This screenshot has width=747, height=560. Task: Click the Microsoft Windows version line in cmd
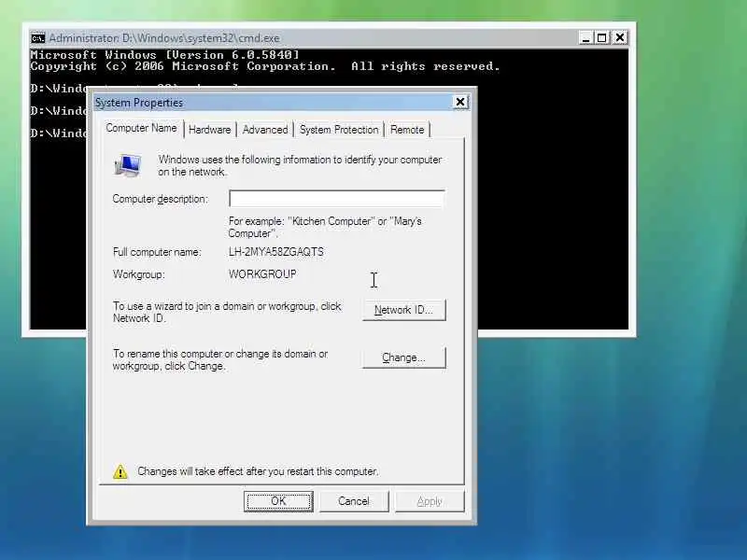(165, 55)
